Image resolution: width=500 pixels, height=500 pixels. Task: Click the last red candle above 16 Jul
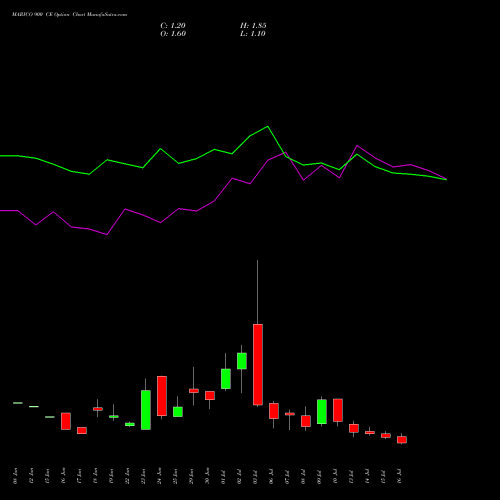tap(402, 439)
